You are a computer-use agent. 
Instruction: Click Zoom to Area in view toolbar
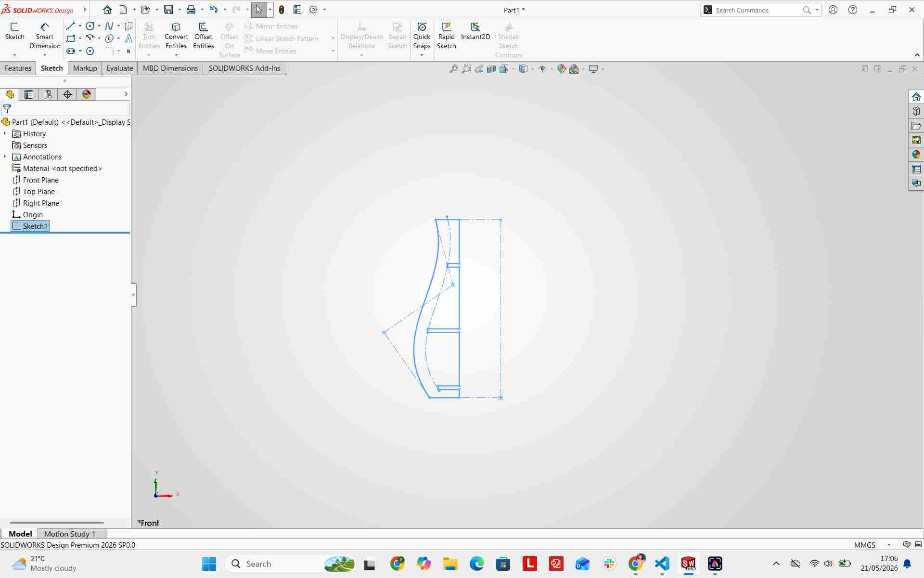tap(466, 69)
